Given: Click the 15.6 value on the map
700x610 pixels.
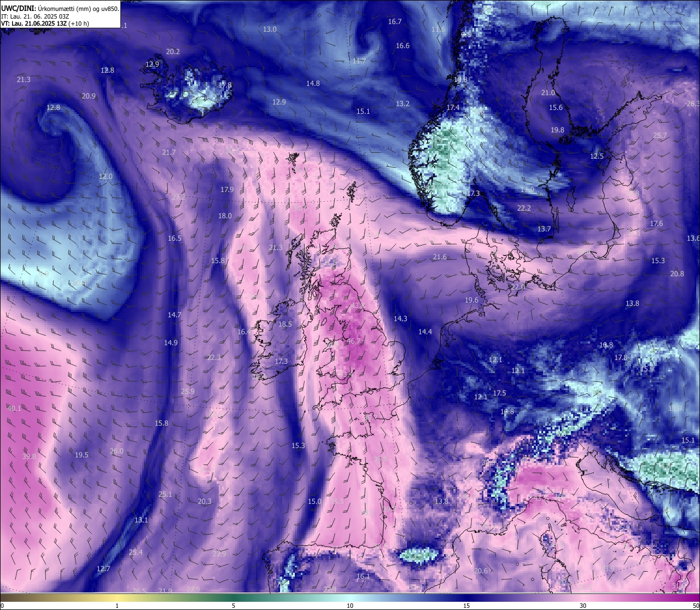Looking at the screenshot, I should point(556,107).
